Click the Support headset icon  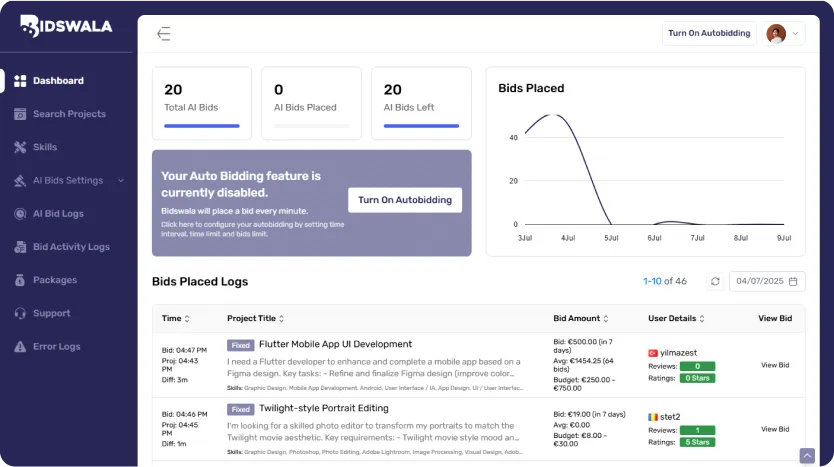pyautogui.click(x=20, y=313)
